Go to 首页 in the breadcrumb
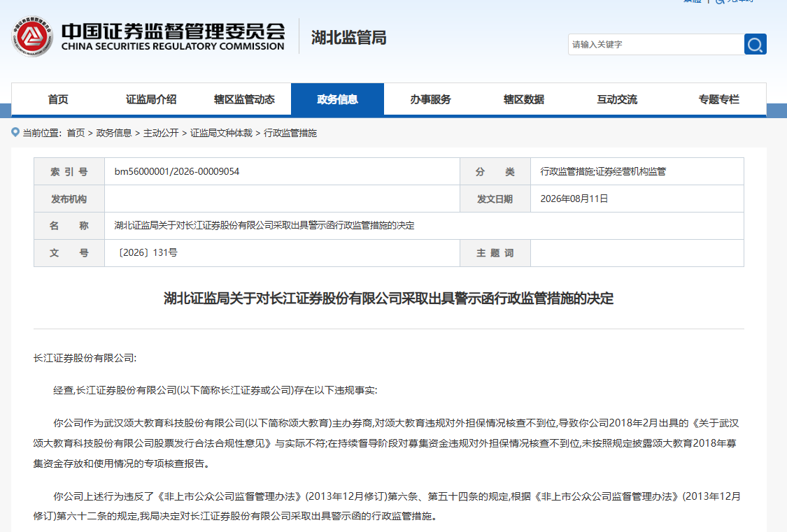 (76, 133)
